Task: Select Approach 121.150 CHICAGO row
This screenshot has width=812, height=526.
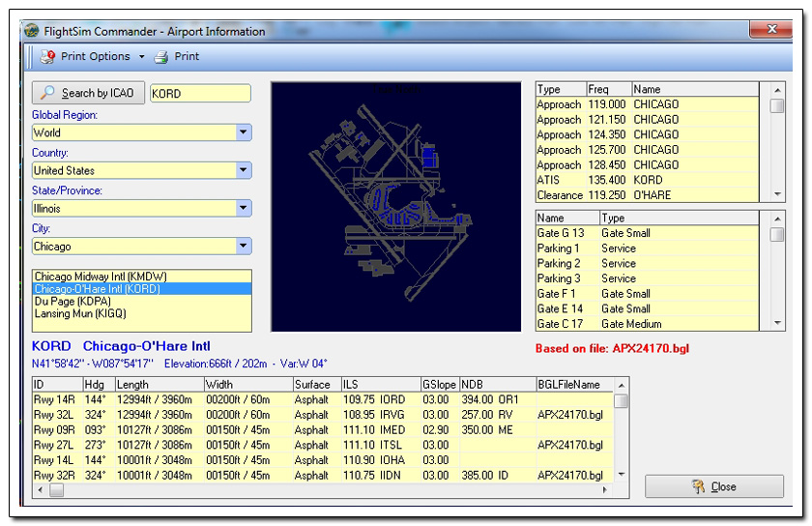Action: point(648,119)
